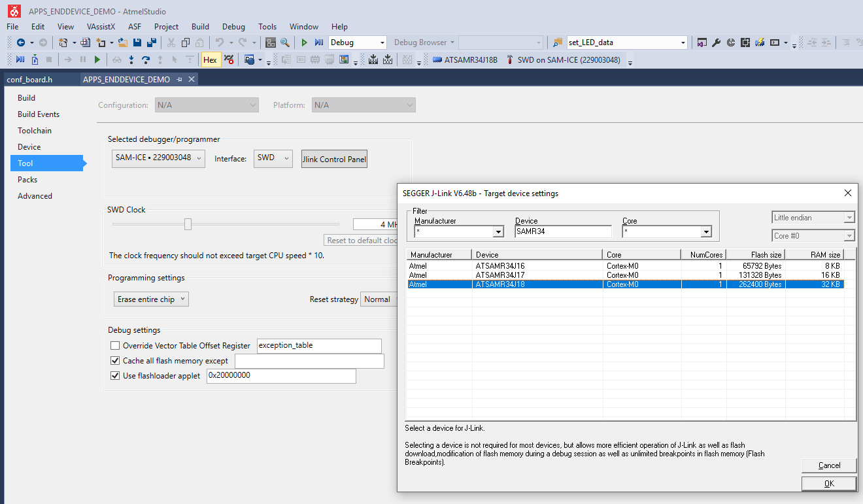Click the Jlink Control Panel button

coord(334,159)
